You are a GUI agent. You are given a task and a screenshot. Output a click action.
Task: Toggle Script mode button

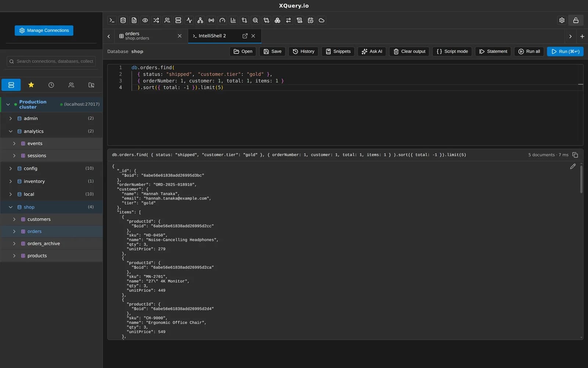click(452, 52)
